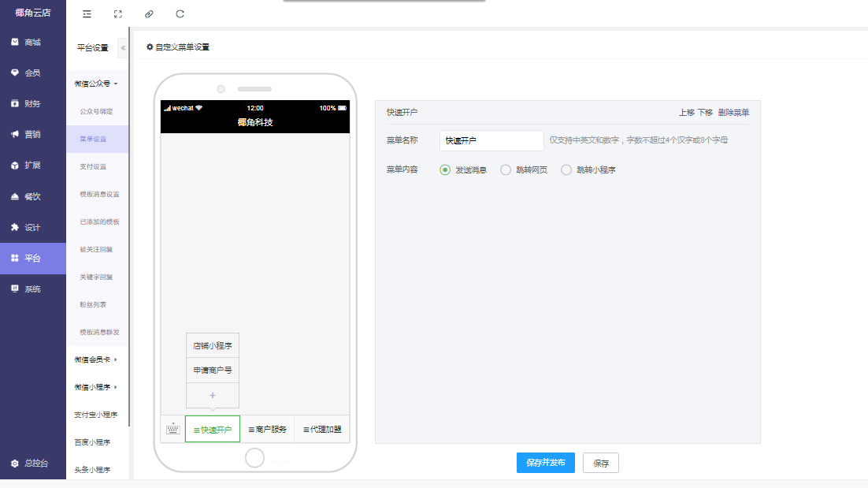
Task: Open 商城 in the left sidebar
Action: (x=32, y=42)
